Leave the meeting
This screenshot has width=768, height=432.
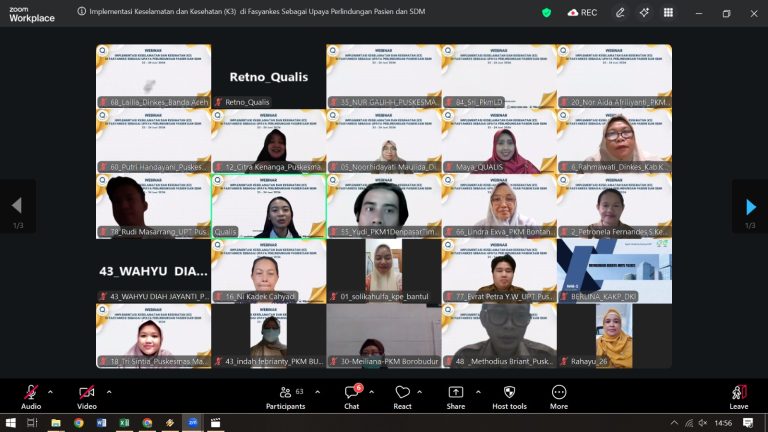tap(739, 397)
